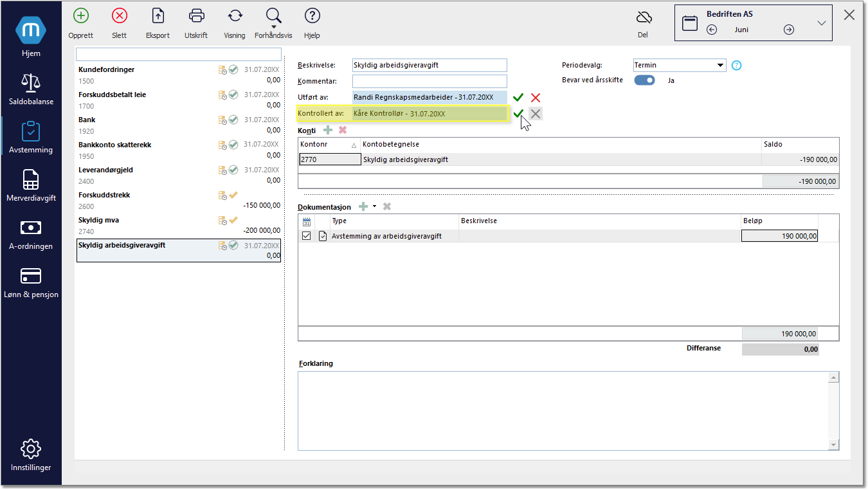Click the calendar icon beside Bedriften AS
This screenshot has width=868, height=490.
tap(690, 23)
